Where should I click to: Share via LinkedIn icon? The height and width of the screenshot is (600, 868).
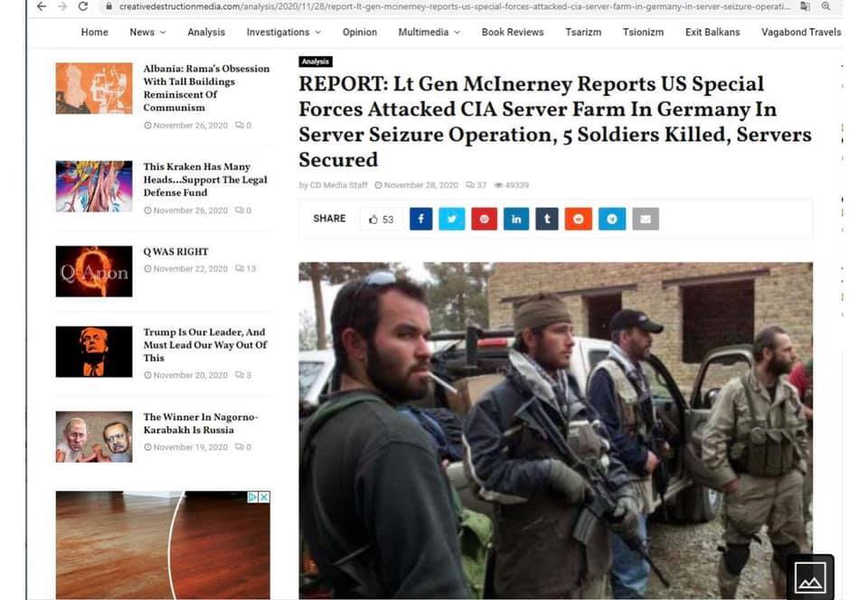point(516,219)
